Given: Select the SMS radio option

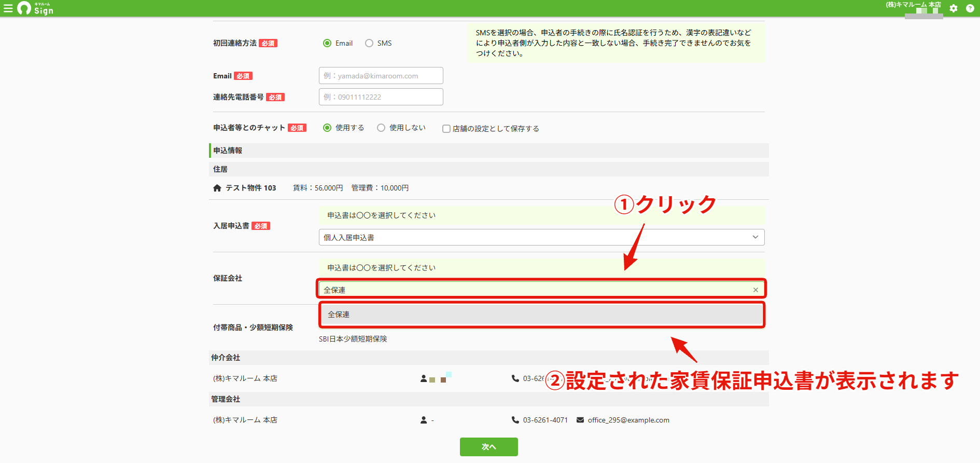Looking at the screenshot, I should click(369, 43).
